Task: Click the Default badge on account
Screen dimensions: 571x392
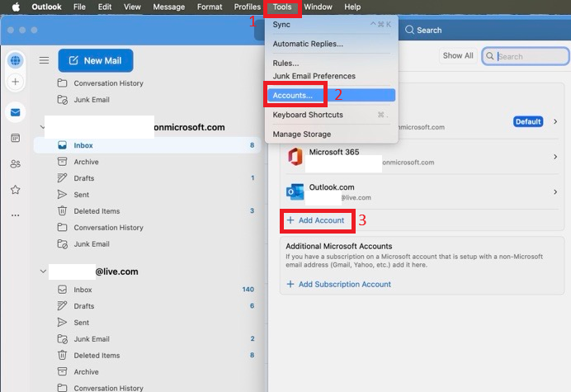Action: coord(528,121)
